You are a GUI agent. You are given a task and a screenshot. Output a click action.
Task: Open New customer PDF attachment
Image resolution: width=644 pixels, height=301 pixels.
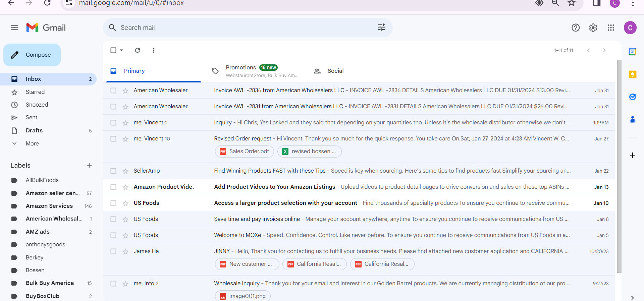coord(247,264)
